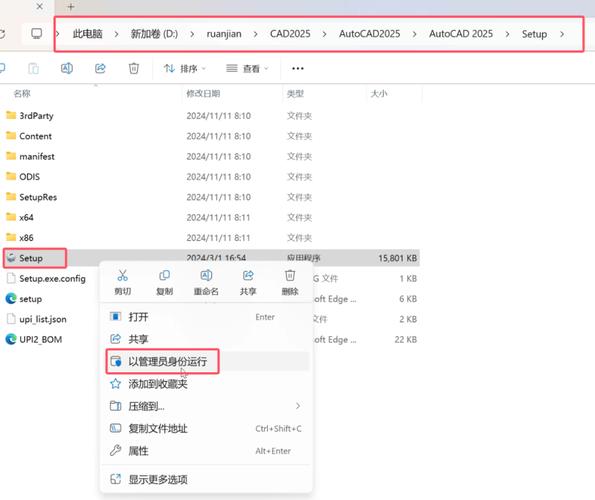Click the Rename icon in context menu
Image resolution: width=595 pixels, height=500 pixels.
click(x=206, y=276)
